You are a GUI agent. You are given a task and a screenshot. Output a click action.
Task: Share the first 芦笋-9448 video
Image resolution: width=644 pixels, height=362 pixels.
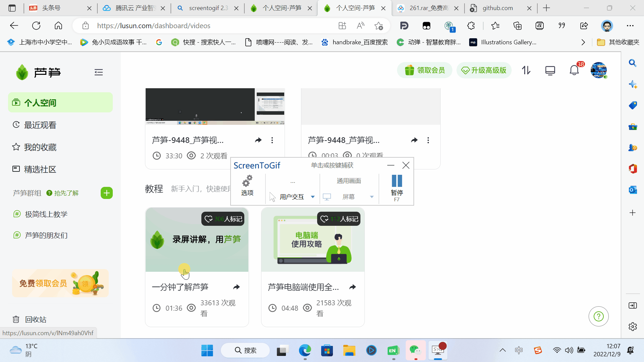point(258,140)
